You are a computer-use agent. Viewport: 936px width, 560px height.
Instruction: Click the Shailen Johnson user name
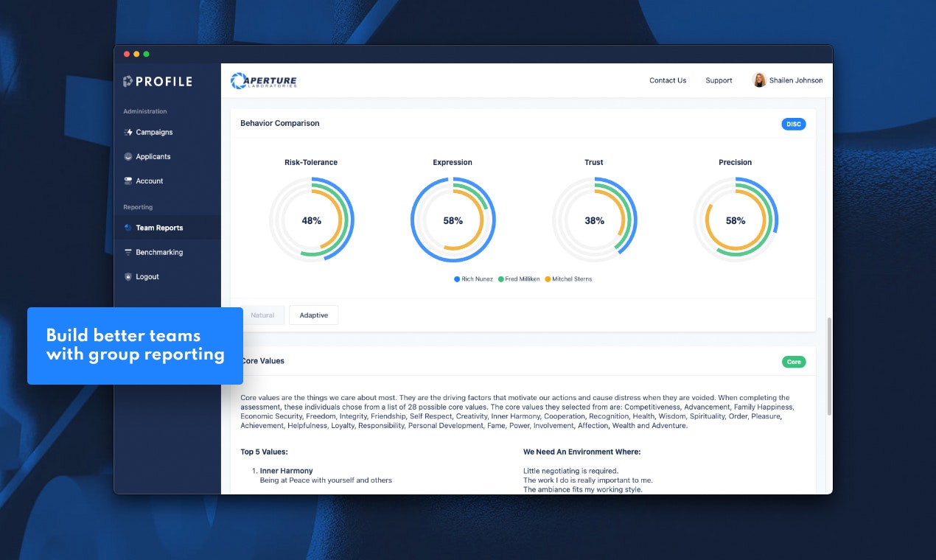tap(796, 80)
